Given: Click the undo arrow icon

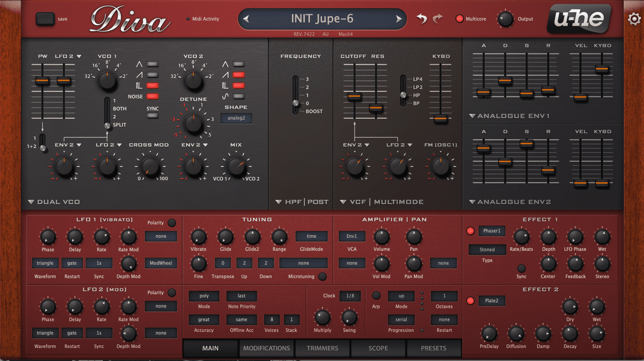Looking at the screenshot, I should coord(422,18).
